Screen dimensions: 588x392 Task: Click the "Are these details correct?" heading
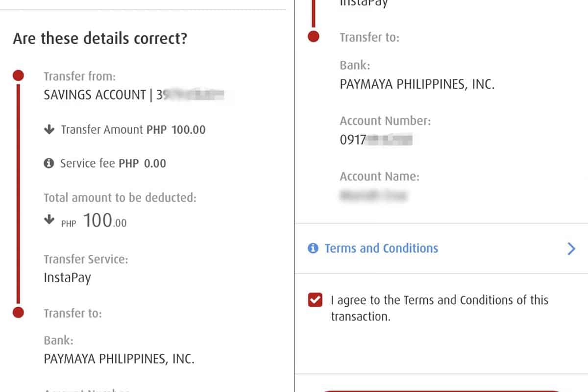(x=100, y=38)
